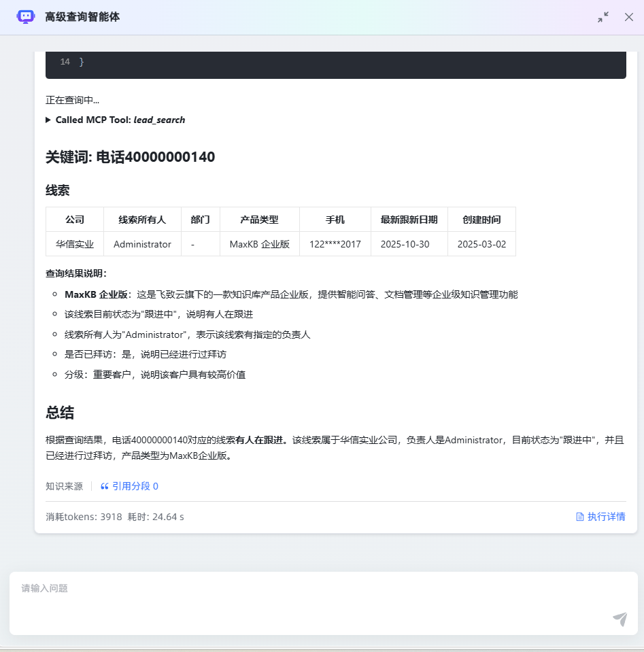Click the 产品类型 column header

(259, 220)
